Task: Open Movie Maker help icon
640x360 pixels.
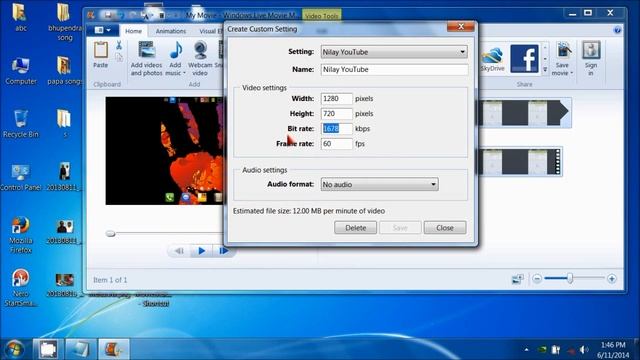Action: (617, 30)
